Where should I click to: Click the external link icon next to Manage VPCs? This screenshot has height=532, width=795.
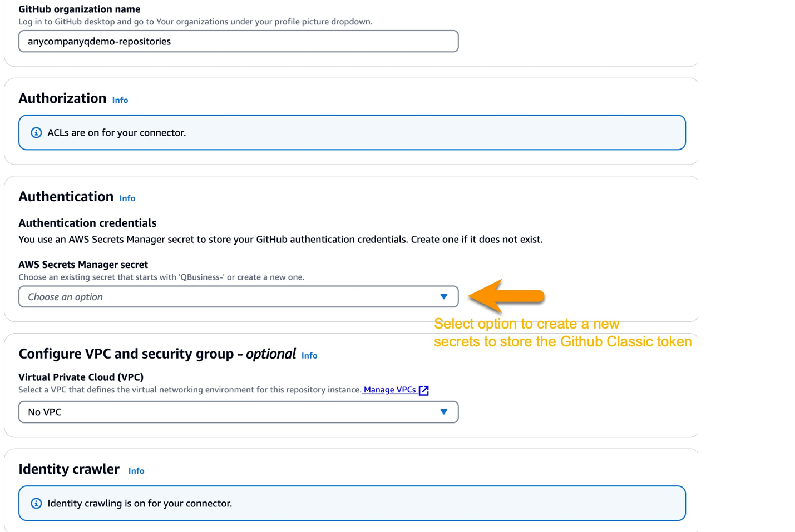pyautogui.click(x=423, y=390)
